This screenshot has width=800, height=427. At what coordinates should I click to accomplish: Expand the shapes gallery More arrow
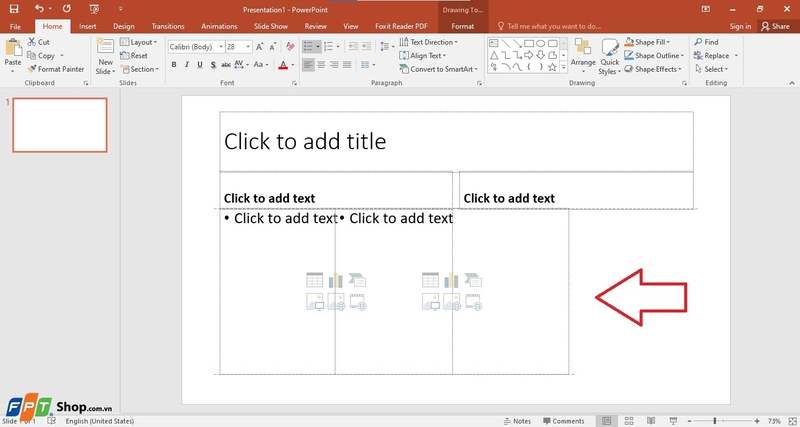(564, 67)
